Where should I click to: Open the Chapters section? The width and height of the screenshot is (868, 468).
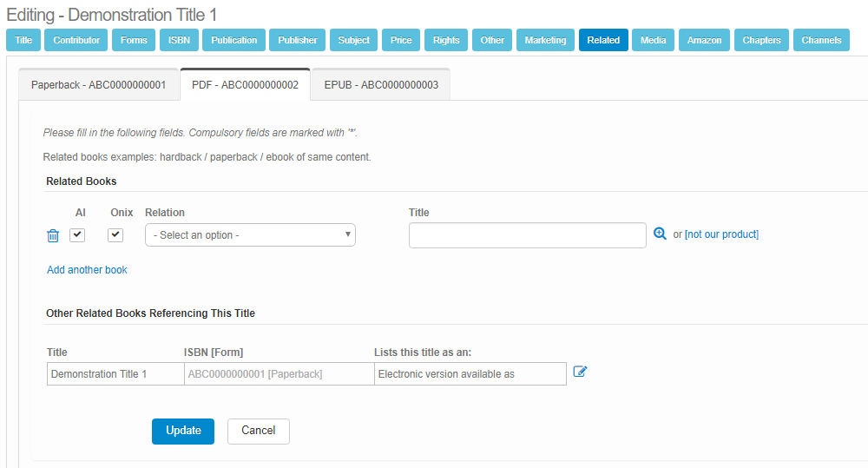[x=761, y=40]
